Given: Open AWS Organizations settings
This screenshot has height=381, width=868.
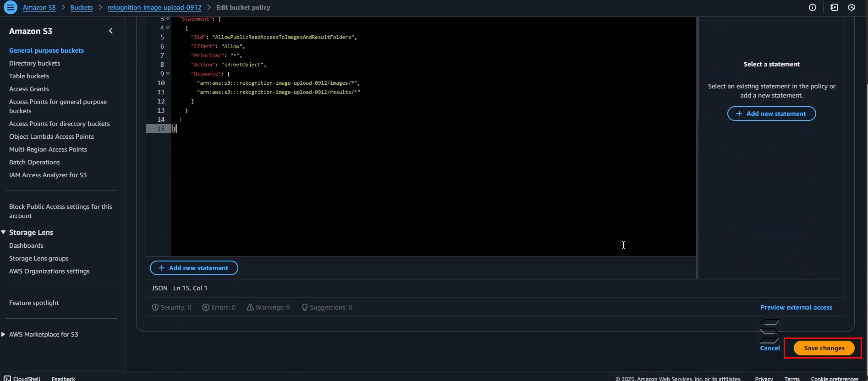Looking at the screenshot, I should 49,271.
